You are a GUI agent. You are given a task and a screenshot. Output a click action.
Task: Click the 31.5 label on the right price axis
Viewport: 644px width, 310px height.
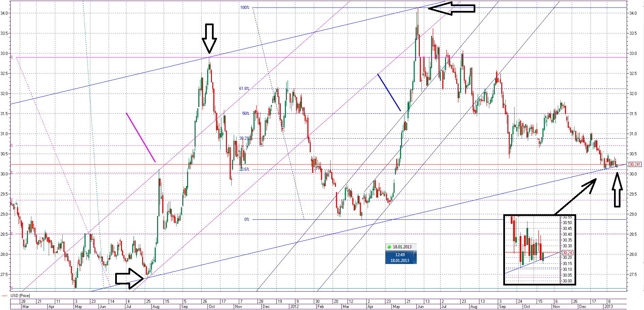click(633, 114)
